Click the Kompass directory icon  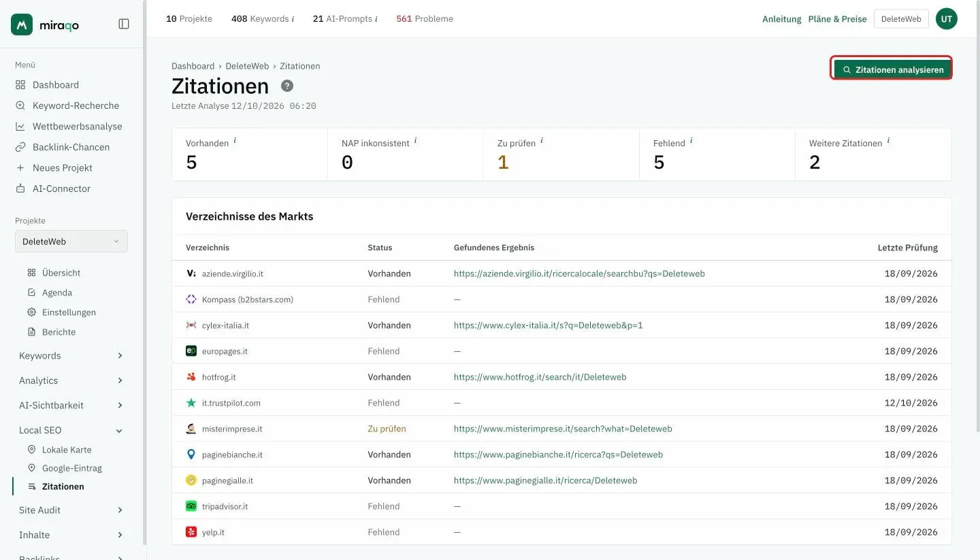click(x=191, y=299)
